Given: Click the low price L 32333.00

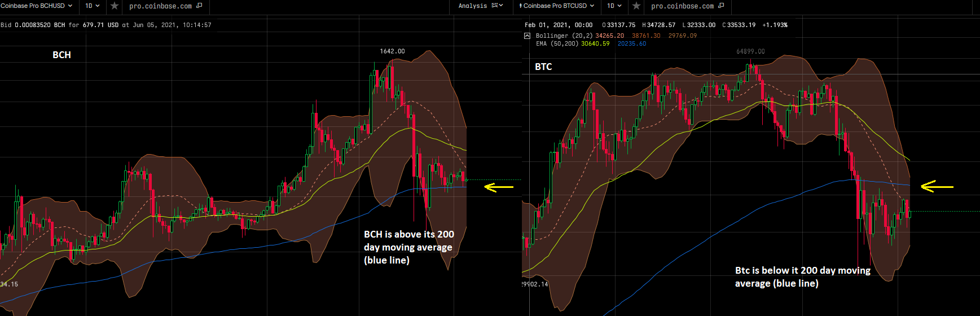Looking at the screenshot, I should 699,25.
